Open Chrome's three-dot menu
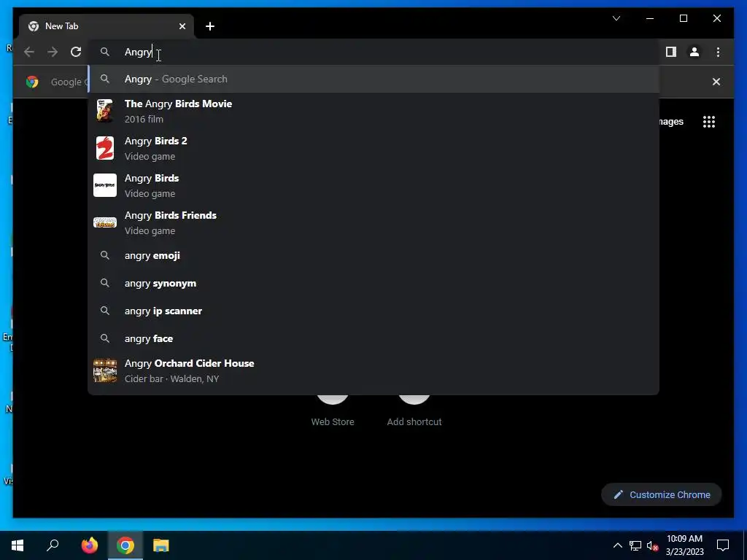This screenshot has height=560, width=747. (x=718, y=52)
